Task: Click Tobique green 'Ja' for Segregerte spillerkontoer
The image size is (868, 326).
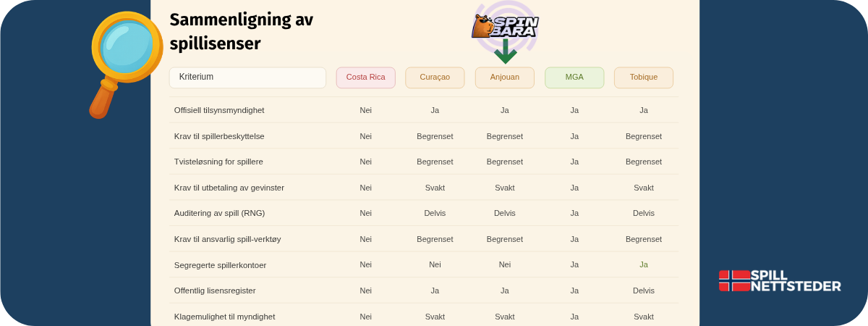Action: (644, 264)
